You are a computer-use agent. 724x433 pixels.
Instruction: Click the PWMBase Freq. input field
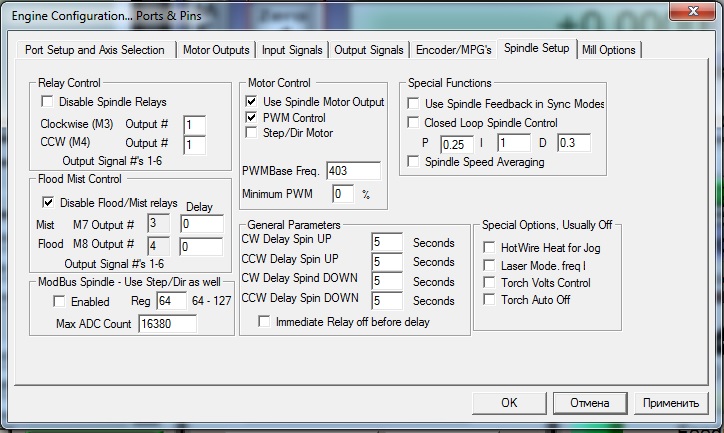tap(353, 171)
